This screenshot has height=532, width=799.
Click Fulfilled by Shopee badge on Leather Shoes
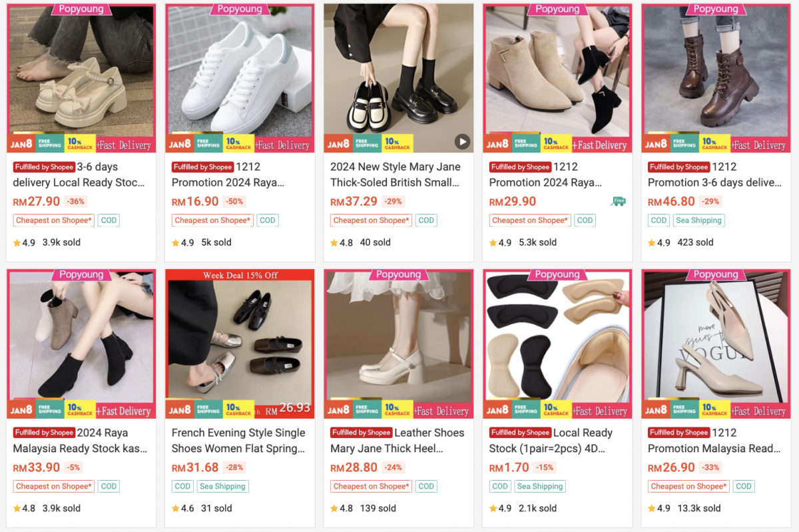coord(361,433)
